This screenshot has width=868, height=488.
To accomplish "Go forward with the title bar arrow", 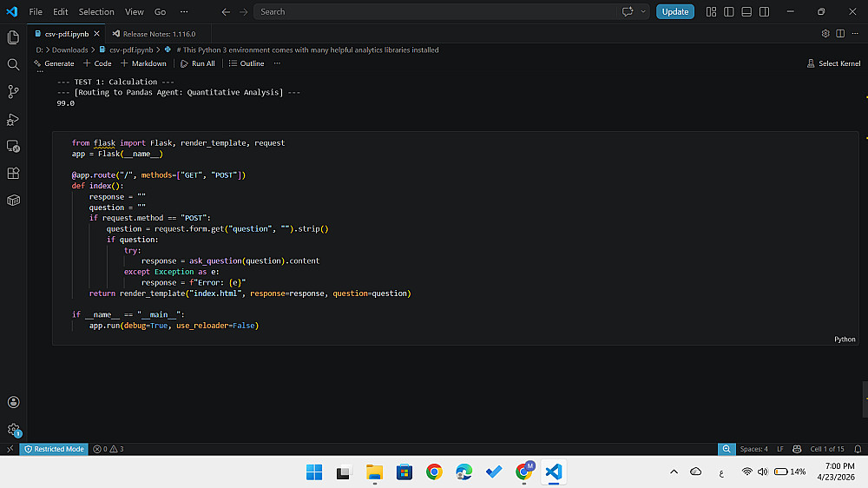I will (244, 11).
